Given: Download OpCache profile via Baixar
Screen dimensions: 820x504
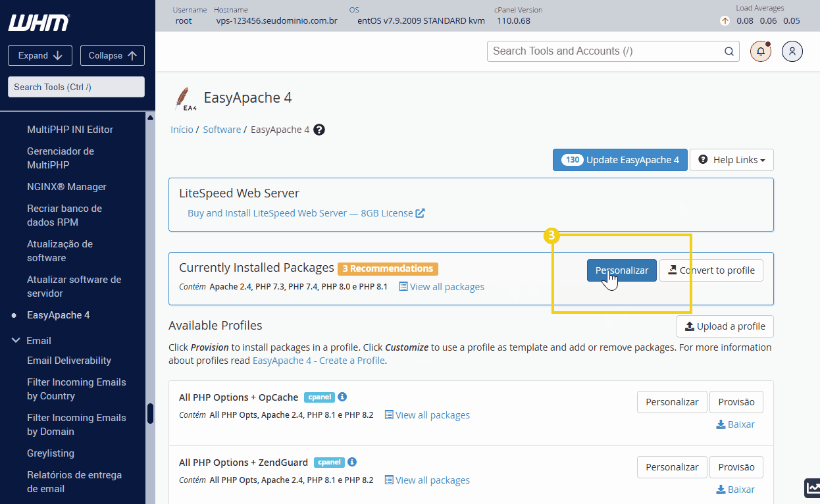Looking at the screenshot, I should point(735,424).
